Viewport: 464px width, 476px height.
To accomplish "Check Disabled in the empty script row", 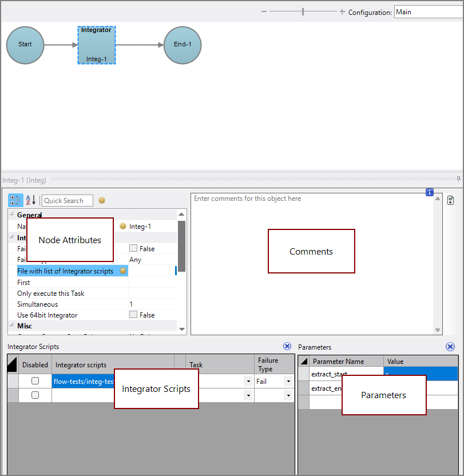I will point(35,395).
